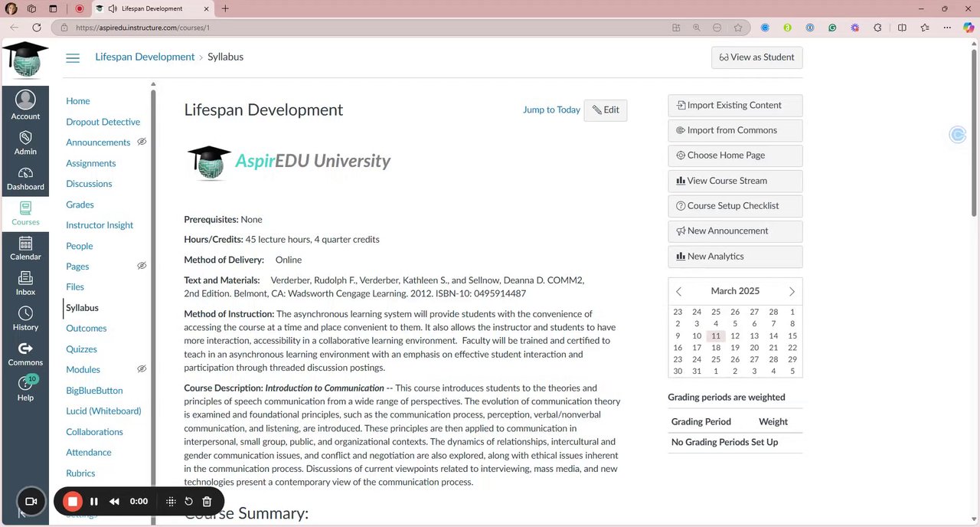Open the browser Extensions puzzle icon
Screen dimensions: 980x527
(877, 28)
